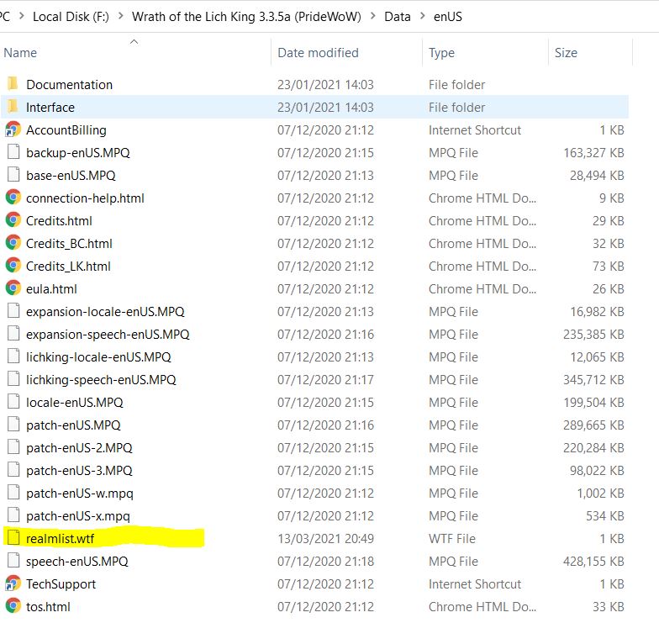Click the AccountBilling shortcut Chrome icon
659x644 pixels.
click(x=13, y=129)
